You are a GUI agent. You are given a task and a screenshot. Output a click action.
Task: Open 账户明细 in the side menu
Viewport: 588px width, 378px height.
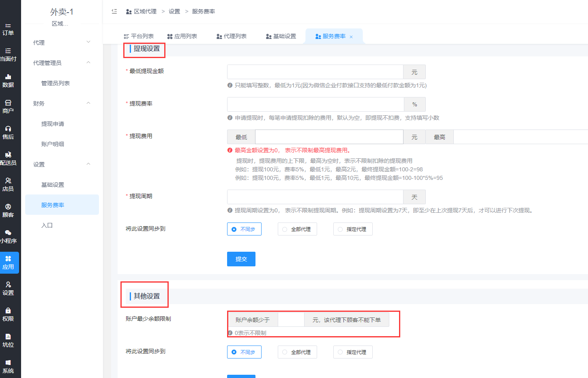62,144
